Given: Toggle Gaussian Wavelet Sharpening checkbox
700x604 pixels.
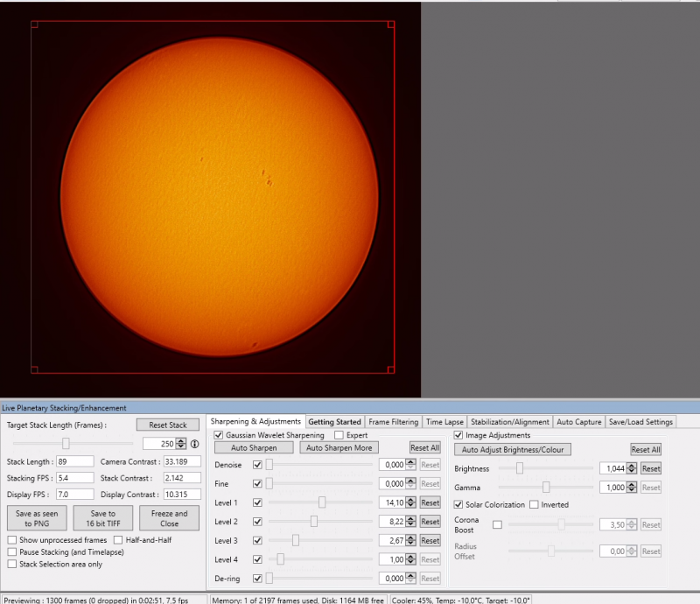Looking at the screenshot, I should (219, 435).
